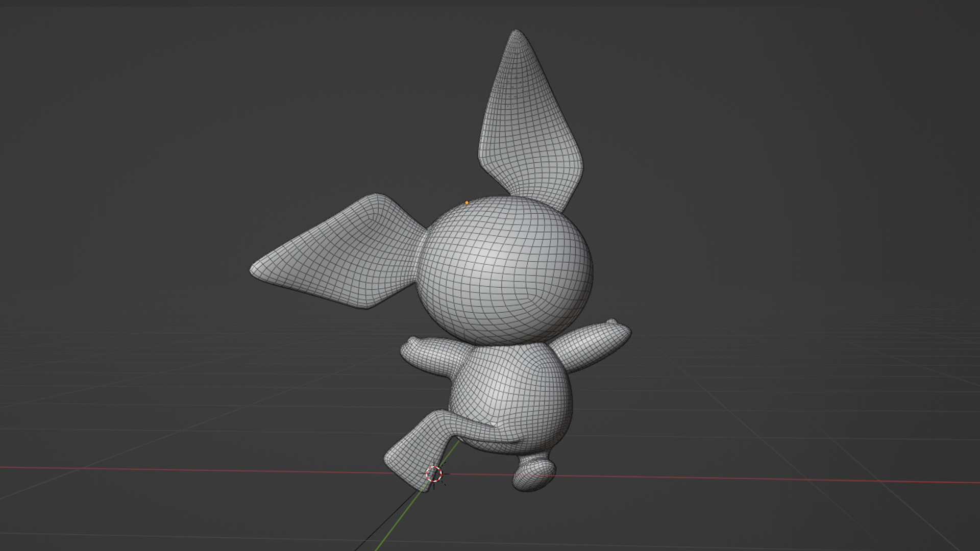Image resolution: width=980 pixels, height=551 pixels.
Task: Click the red X axis line
Action: tap(766, 479)
